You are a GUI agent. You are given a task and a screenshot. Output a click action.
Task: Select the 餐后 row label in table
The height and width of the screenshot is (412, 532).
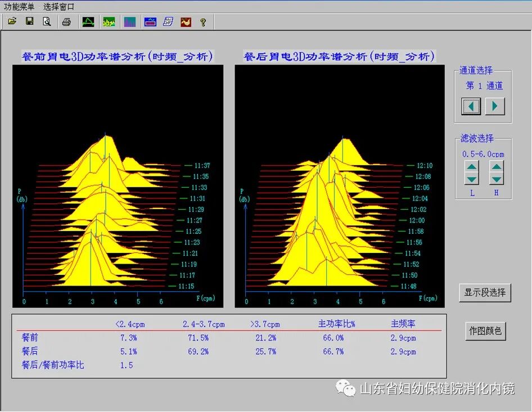point(30,351)
